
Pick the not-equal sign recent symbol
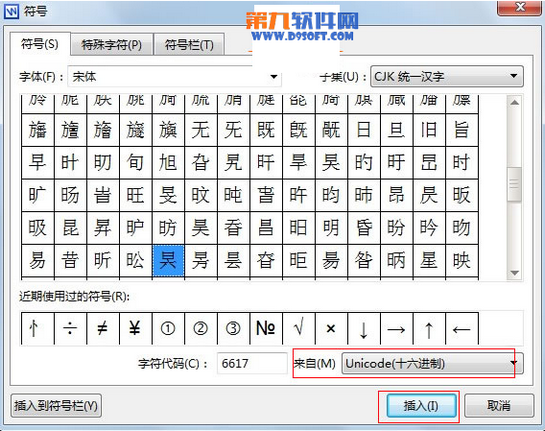(x=103, y=328)
